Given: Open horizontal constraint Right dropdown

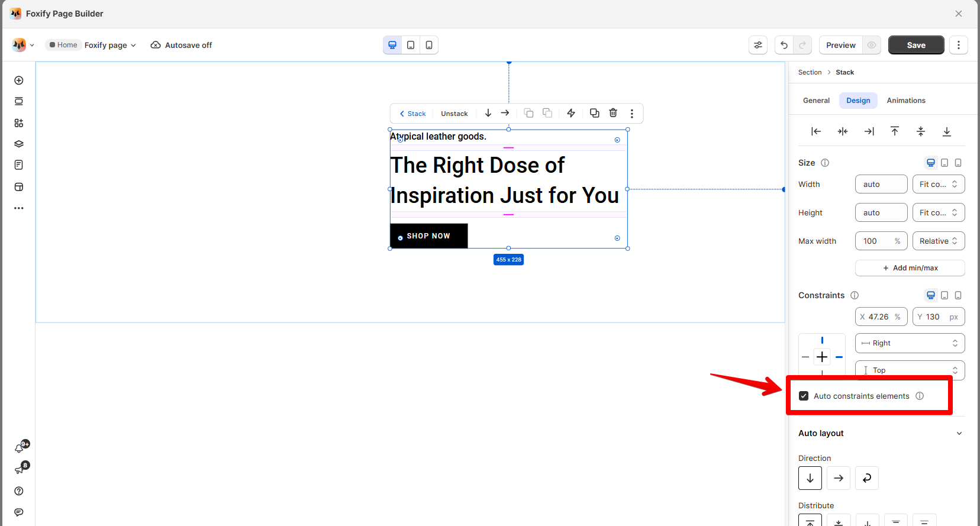Looking at the screenshot, I should 910,343.
